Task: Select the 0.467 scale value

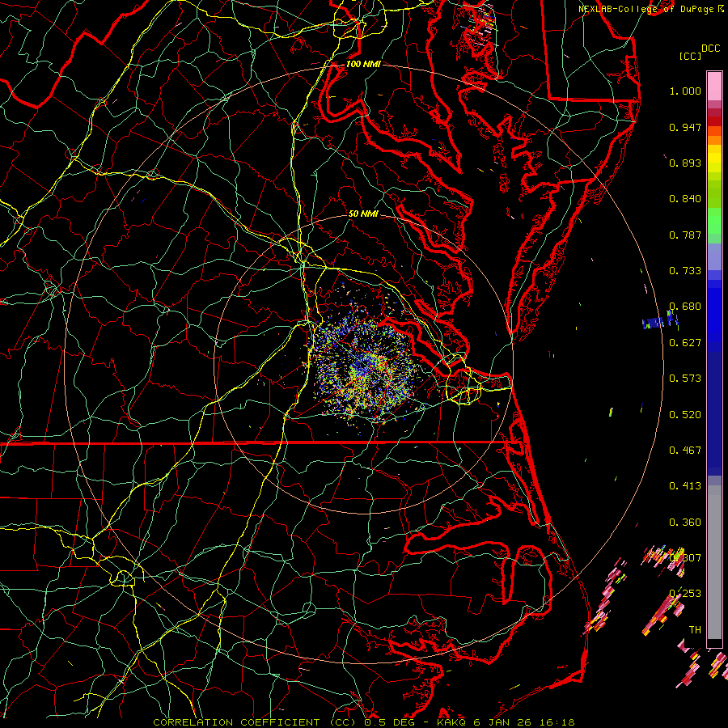Action: click(x=685, y=451)
